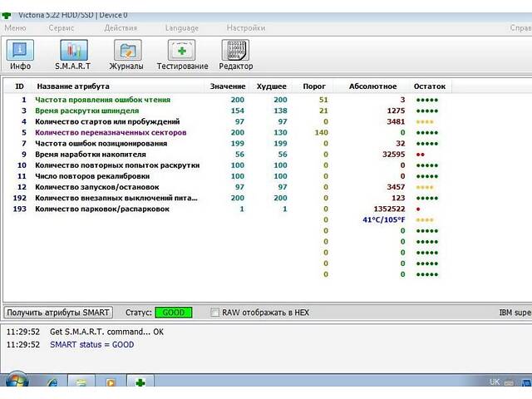
Task: Click the green GOOD status indicator
Action: pyautogui.click(x=175, y=313)
